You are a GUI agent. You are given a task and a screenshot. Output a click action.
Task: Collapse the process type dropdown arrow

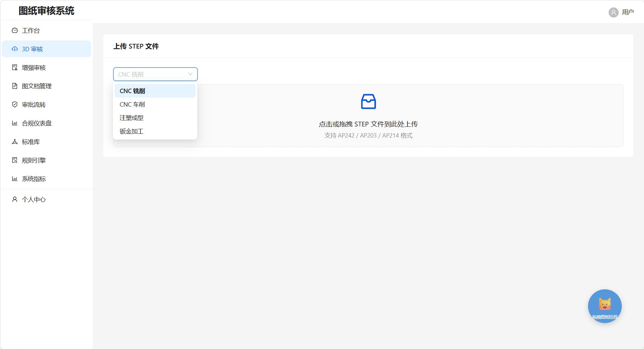190,74
